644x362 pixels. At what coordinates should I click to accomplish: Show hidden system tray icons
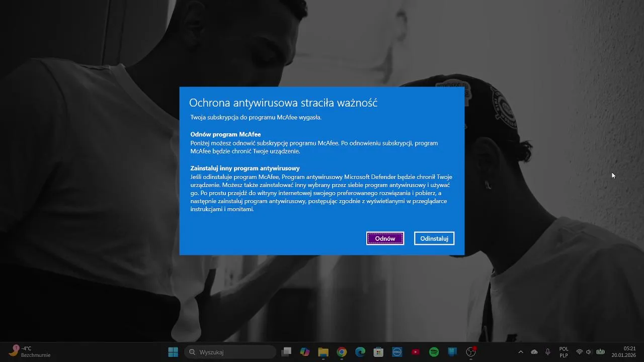521,352
